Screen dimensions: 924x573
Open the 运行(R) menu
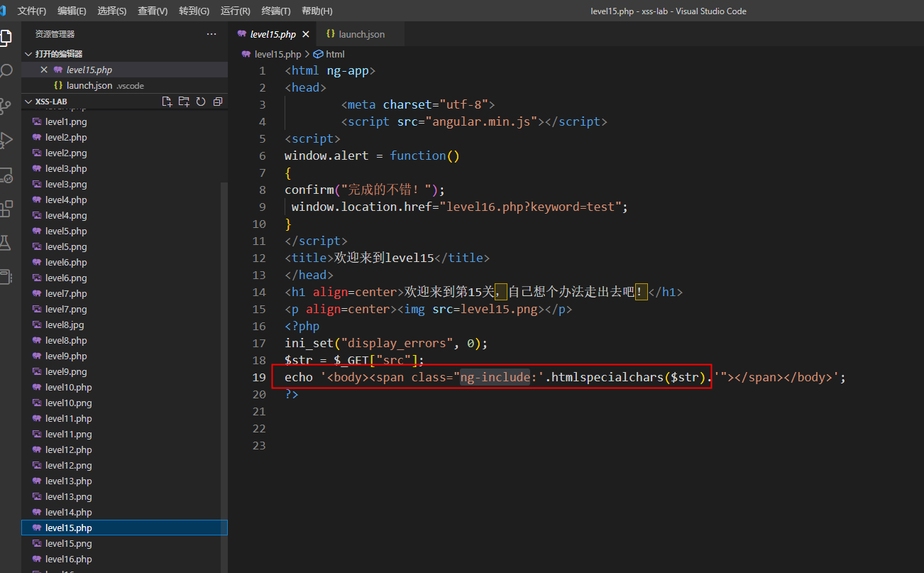pyautogui.click(x=236, y=11)
